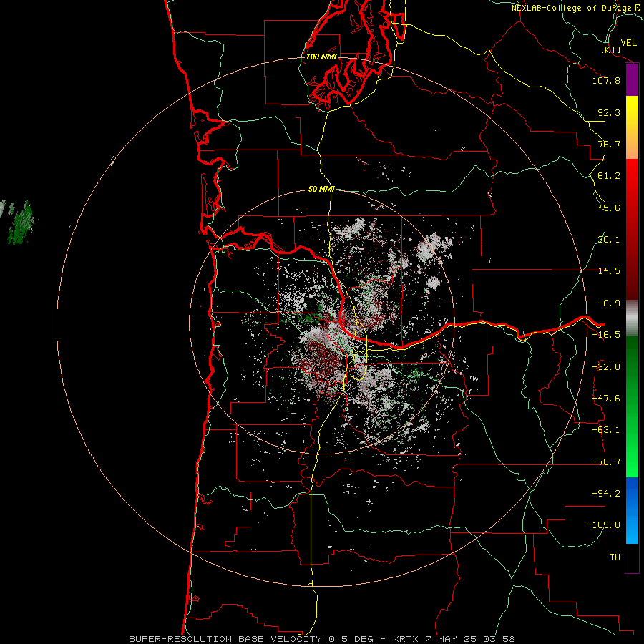The width and height of the screenshot is (644, 644).
Task: Click the -32.0 legend value
Action: click(606, 367)
